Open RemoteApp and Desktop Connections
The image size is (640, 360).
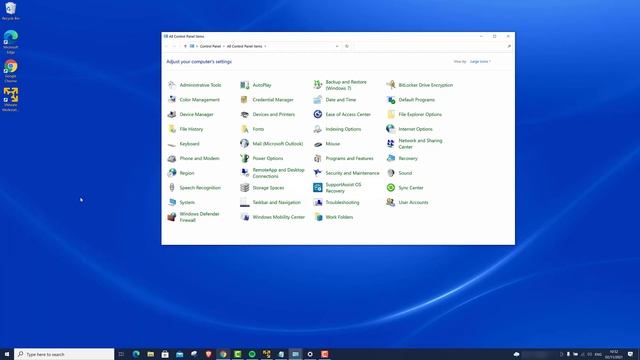coord(273,173)
